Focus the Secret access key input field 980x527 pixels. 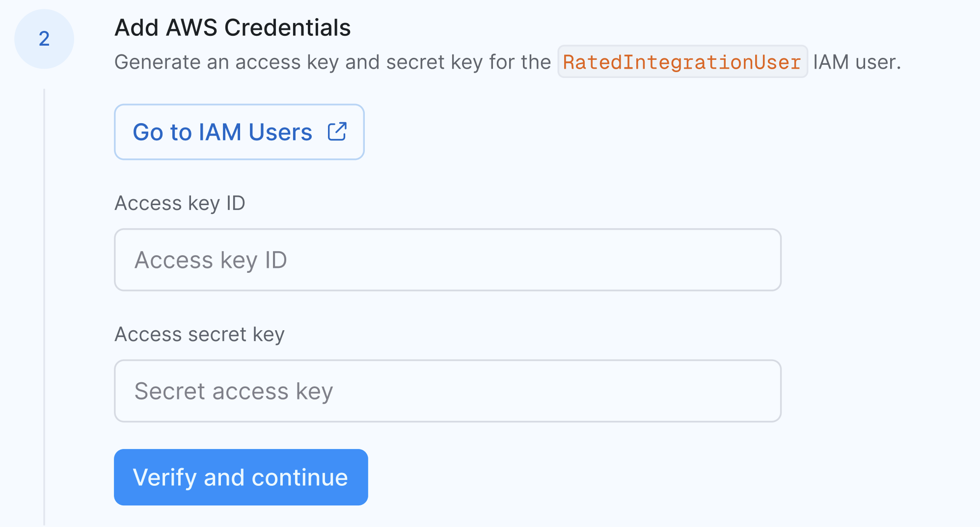click(448, 391)
